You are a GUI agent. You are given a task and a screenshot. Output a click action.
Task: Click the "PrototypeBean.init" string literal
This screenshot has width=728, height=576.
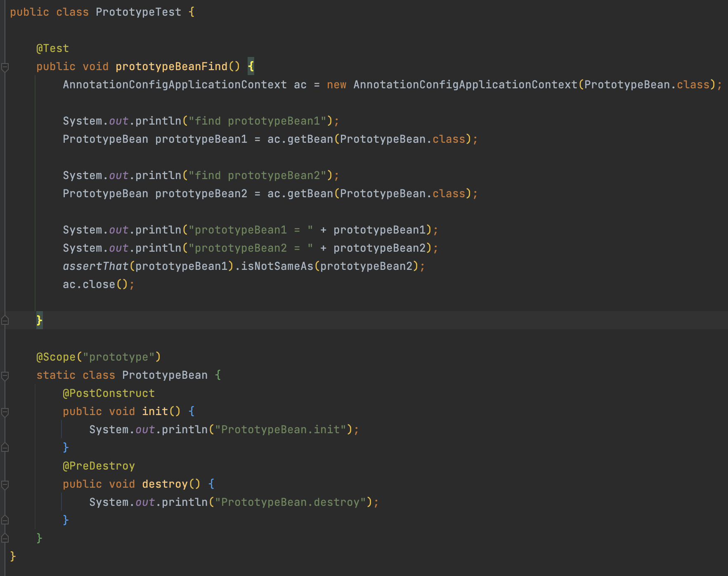tap(280, 430)
